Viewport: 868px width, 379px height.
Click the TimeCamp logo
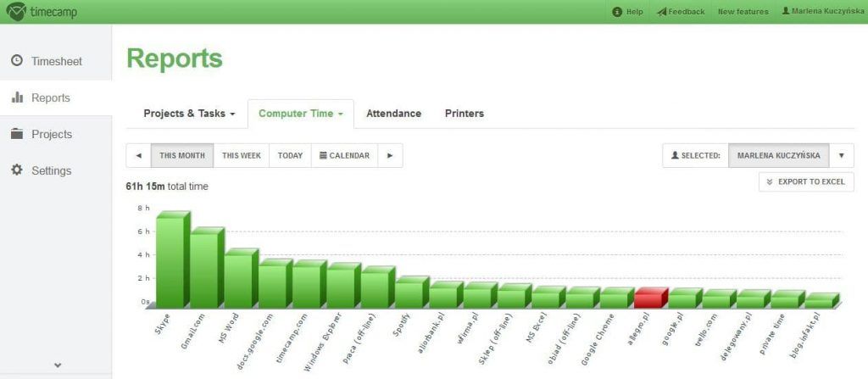coord(42,11)
